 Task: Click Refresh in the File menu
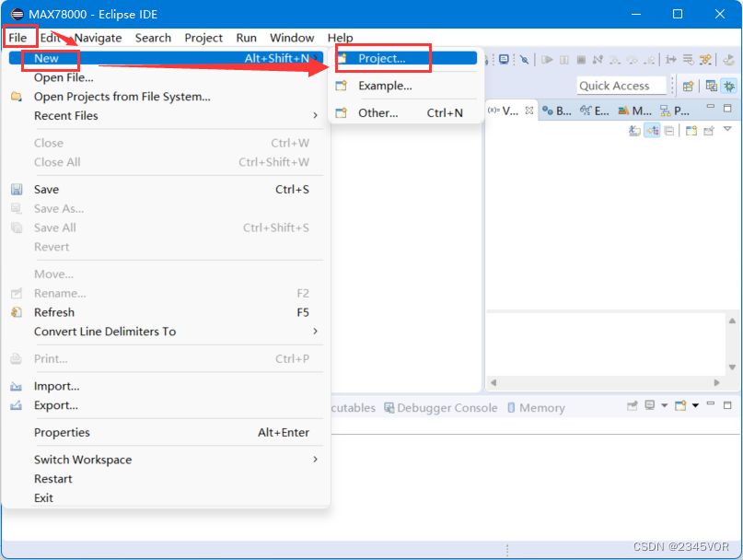tap(166, 312)
